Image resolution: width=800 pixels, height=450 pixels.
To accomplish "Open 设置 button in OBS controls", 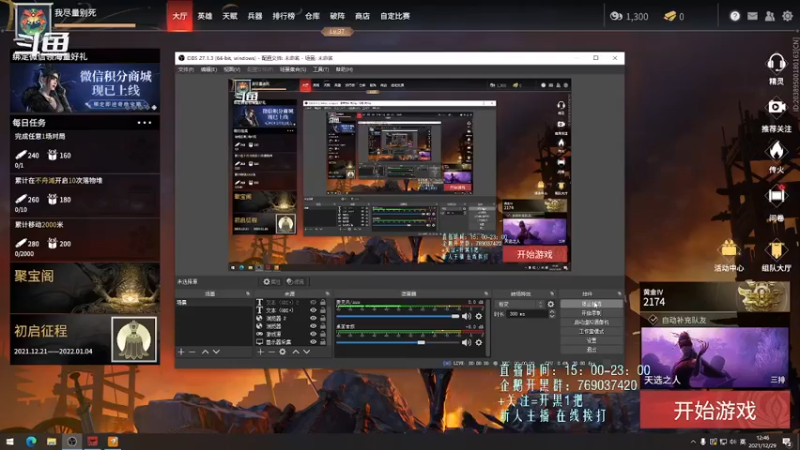I will [591, 341].
